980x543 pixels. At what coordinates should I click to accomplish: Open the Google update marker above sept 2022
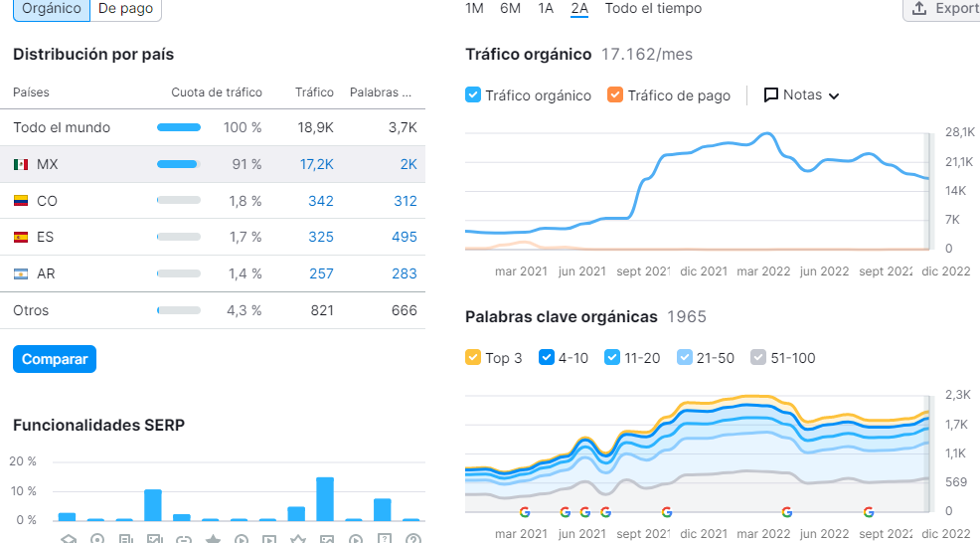[x=868, y=512]
